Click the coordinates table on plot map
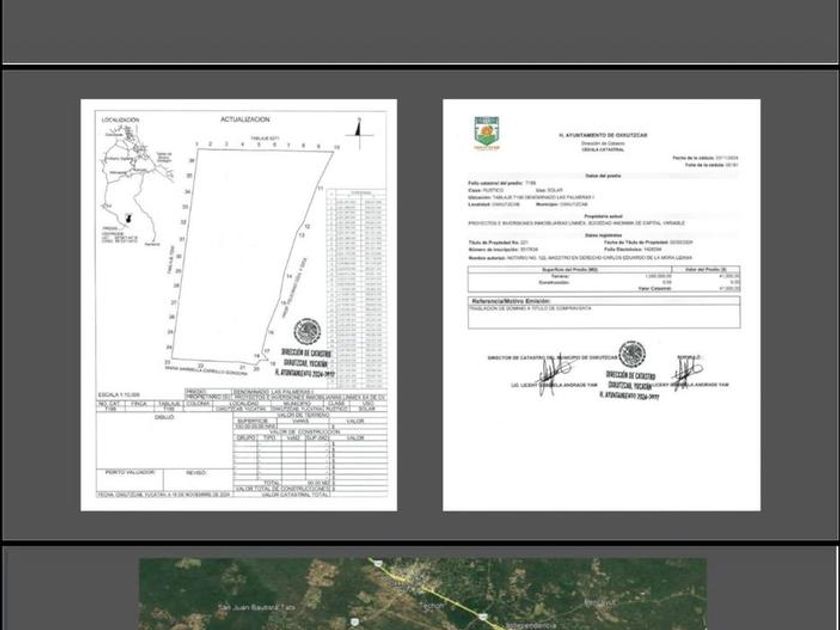This screenshot has height=630, width=840. (x=356, y=289)
